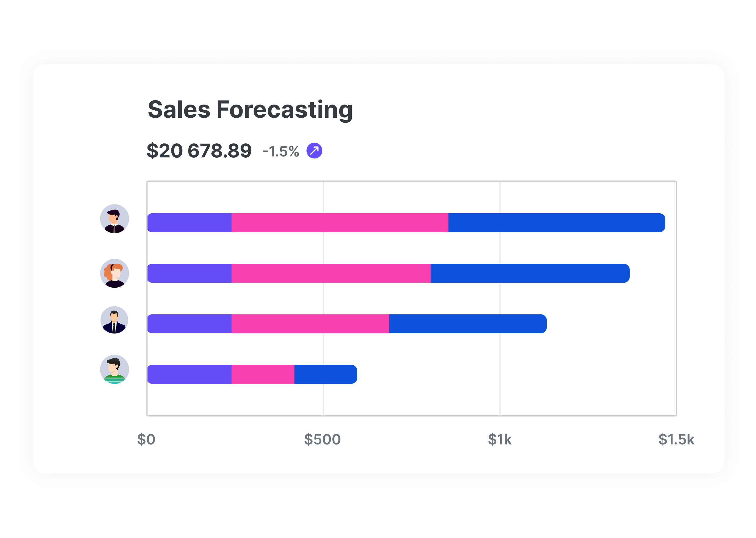Click the blue segment of the top bar
This screenshot has height=538, width=756.
556,223
